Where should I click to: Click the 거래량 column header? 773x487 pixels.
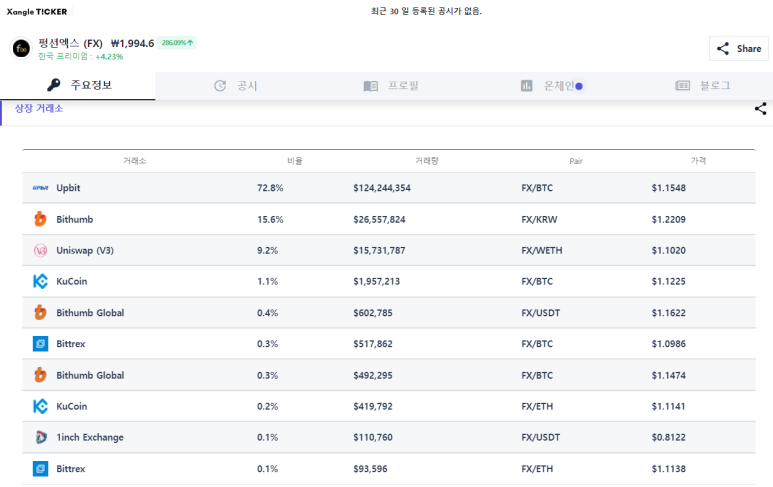coord(427,161)
